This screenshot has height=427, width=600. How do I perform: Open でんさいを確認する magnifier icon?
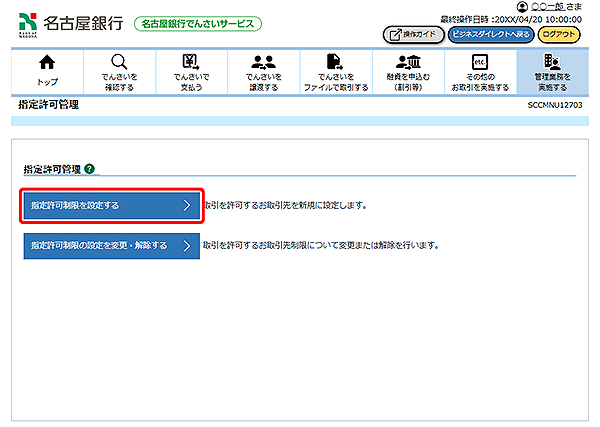(119, 63)
